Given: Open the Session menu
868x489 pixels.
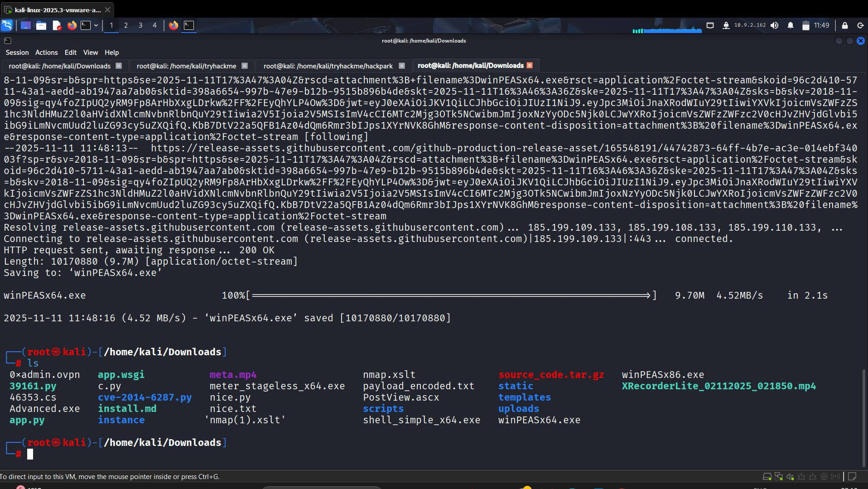Looking at the screenshot, I should (x=17, y=53).
